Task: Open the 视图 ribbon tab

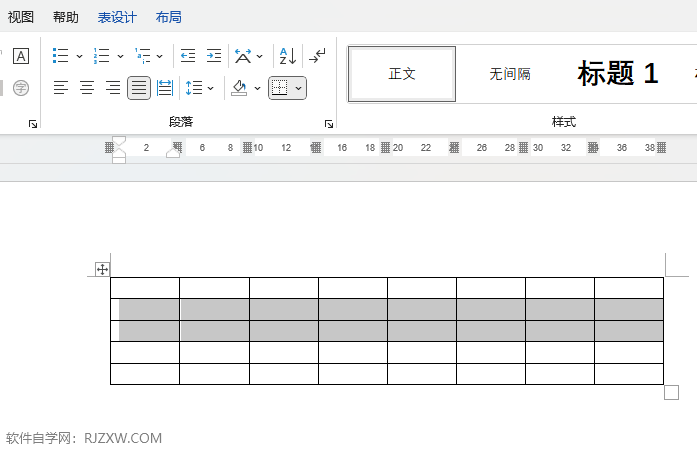Action: [20, 17]
